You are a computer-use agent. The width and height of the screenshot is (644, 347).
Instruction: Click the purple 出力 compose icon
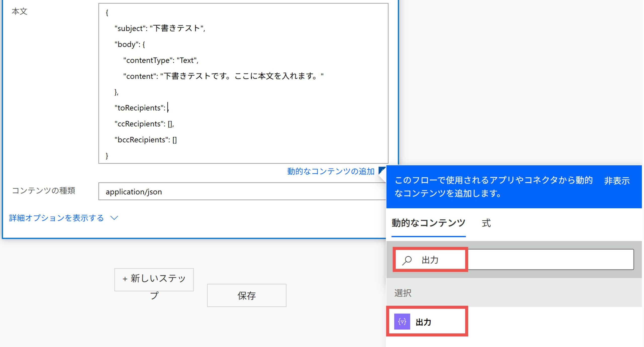[402, 321]
